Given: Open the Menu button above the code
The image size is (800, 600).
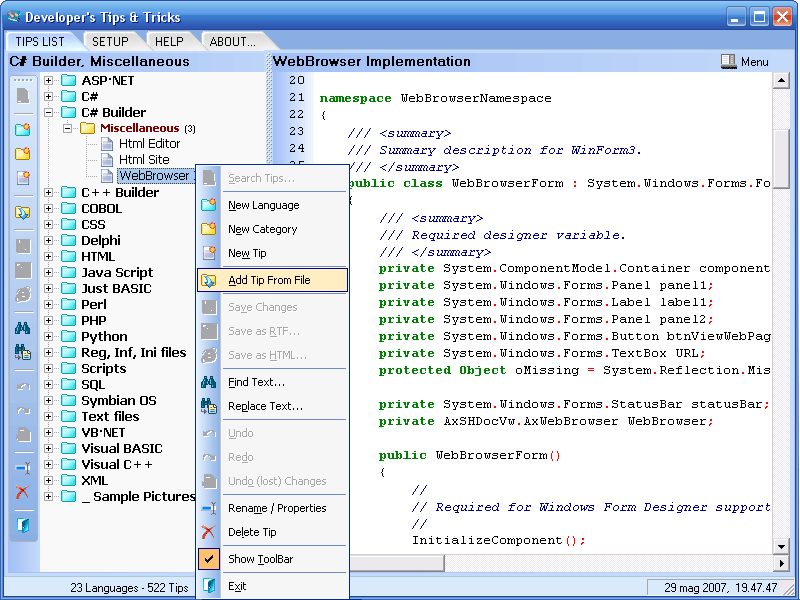Looking at the screenshot, I should click(x=745, y=62).
